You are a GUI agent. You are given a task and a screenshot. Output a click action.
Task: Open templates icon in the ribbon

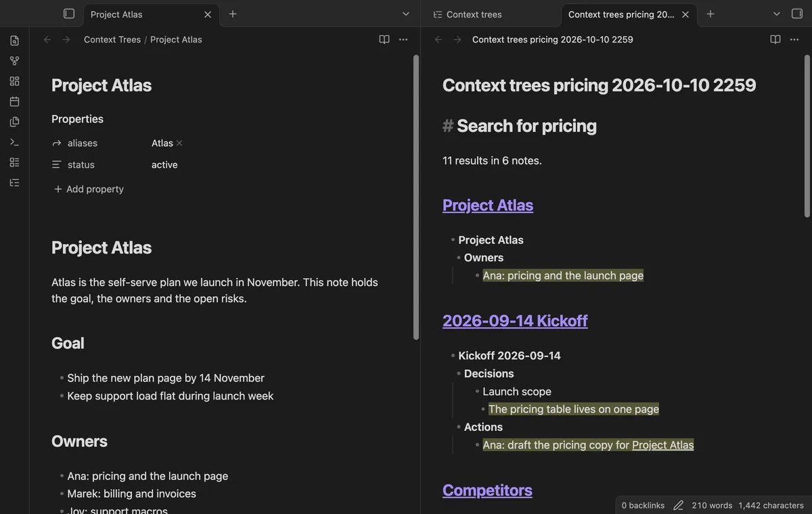tap(14, 122)
